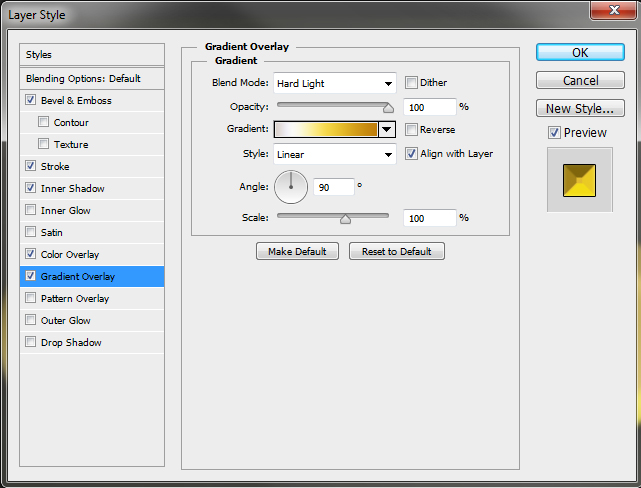
Task: Open Blending Options: Default section
Action: pos(83,78)
